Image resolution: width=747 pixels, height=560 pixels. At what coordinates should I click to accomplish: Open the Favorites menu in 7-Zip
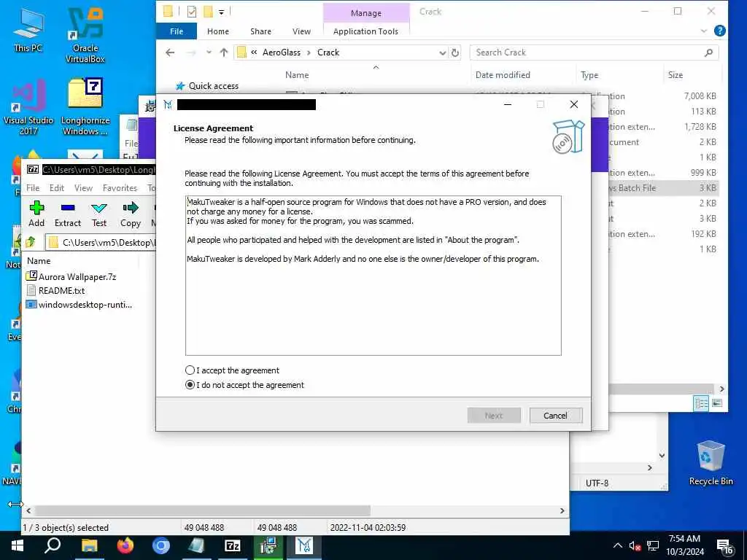point(120,187)
